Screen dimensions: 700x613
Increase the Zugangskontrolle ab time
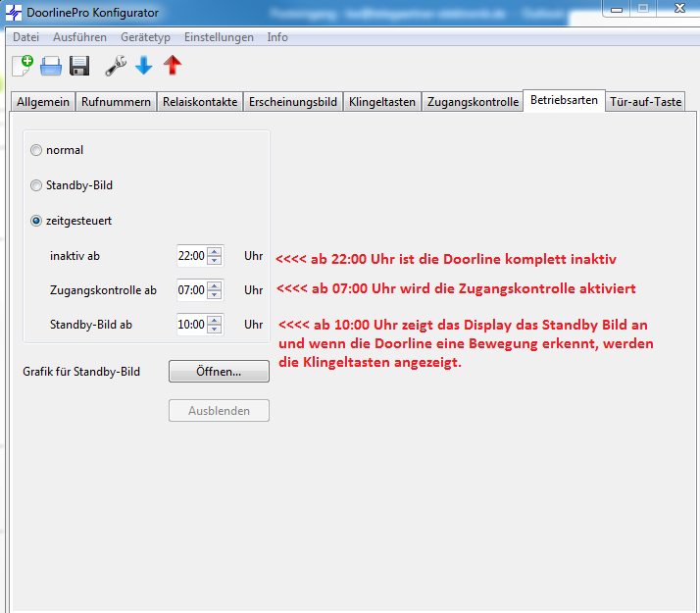click(x=215, y=285)
